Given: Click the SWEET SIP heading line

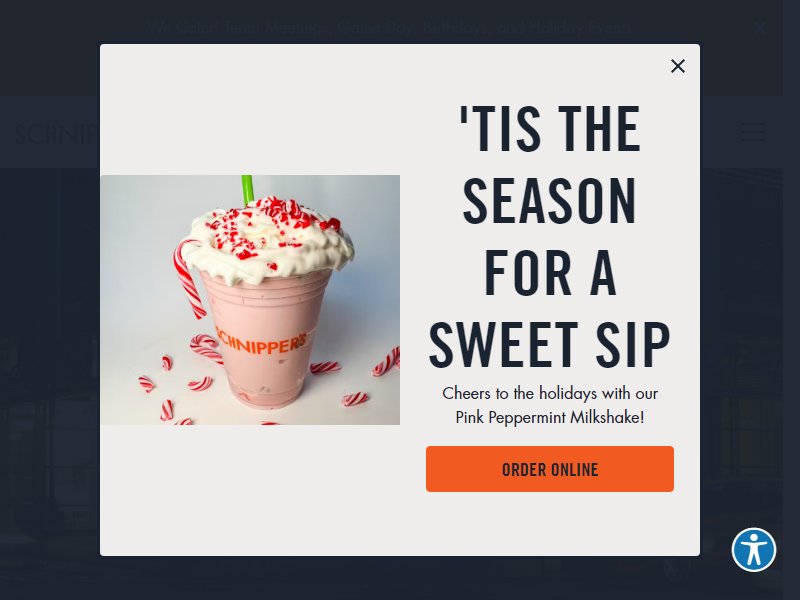Looking at the screenshot, I should pyautogui.click(x=549, y=344).
